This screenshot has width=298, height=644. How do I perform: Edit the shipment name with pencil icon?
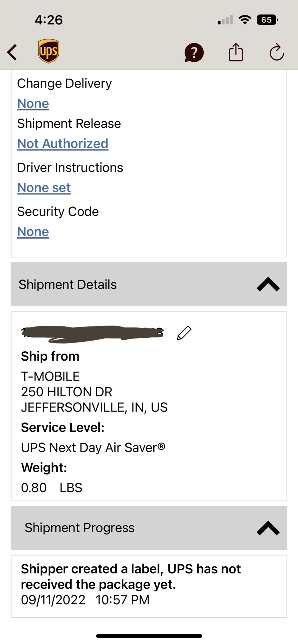pos(184,333)
